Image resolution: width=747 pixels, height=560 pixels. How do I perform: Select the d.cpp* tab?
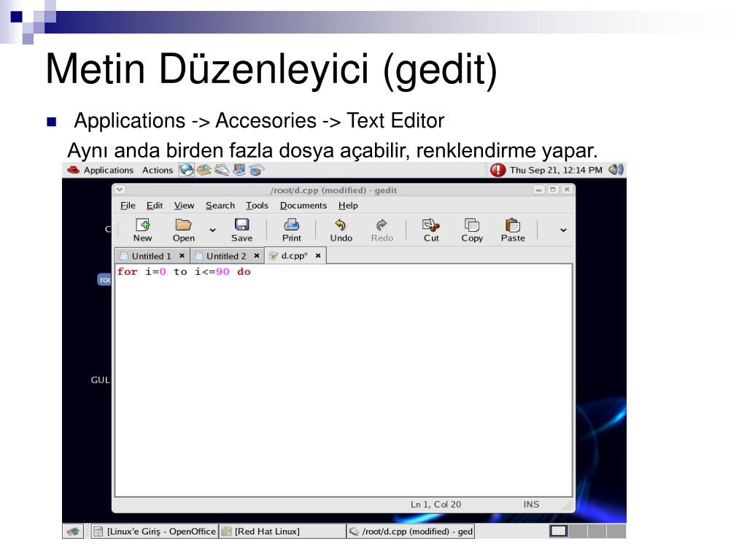click(x=294, y=256)
